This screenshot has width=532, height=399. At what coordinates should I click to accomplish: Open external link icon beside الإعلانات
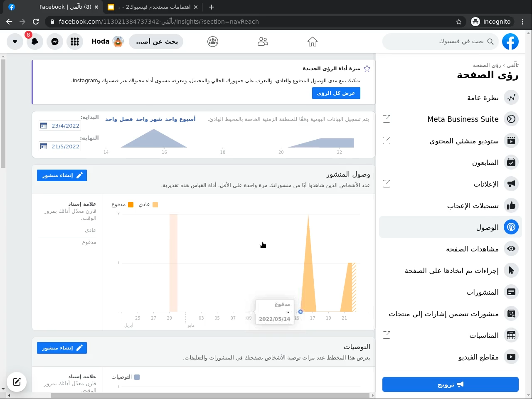click(x=387, y=184)
